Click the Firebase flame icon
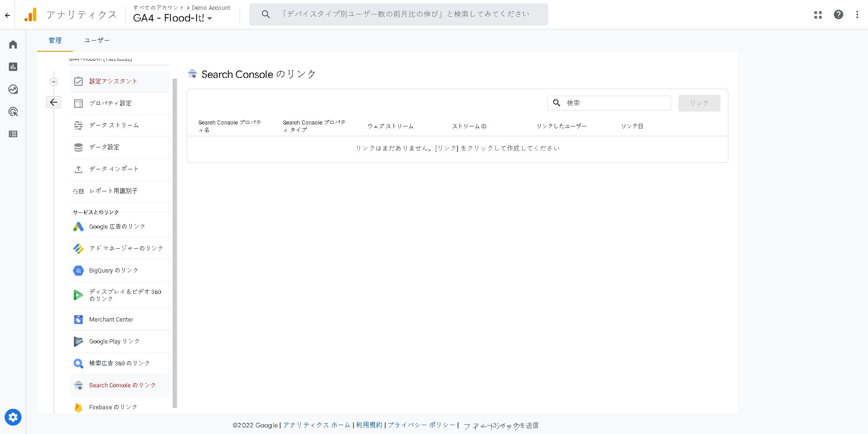This screenshot has width=868, height=434. 78,407
